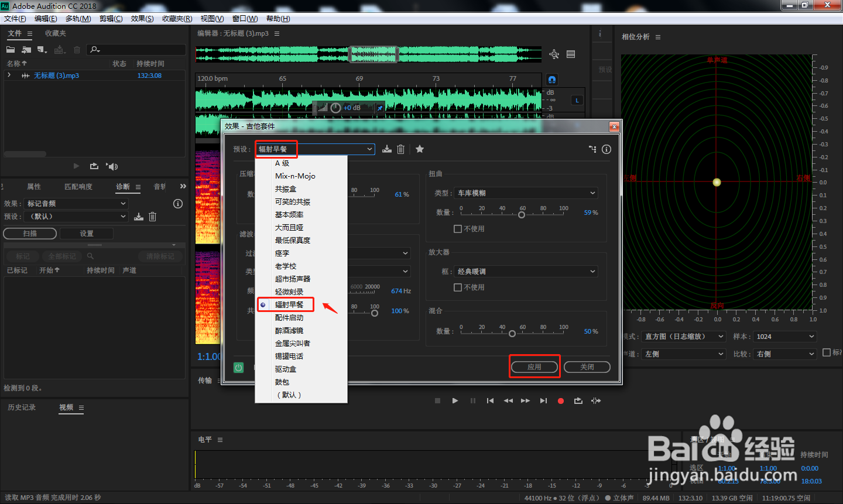Click the info icon in Diagnostics panel

click(x=178, y=204)
